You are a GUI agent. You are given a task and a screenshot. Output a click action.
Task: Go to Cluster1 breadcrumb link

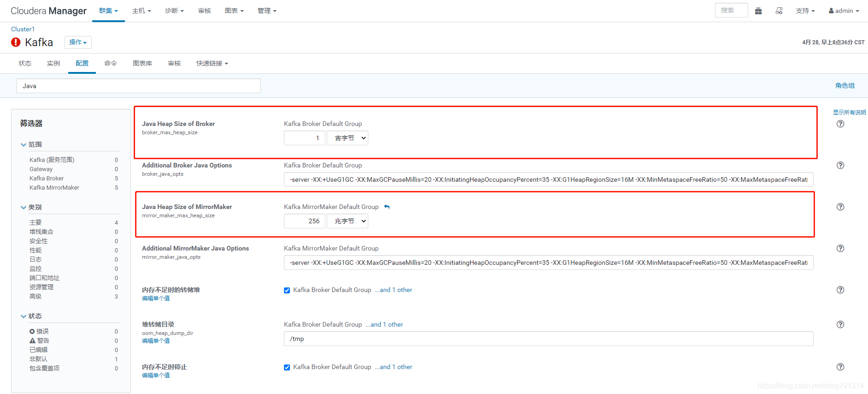click(x=23, y=29)
